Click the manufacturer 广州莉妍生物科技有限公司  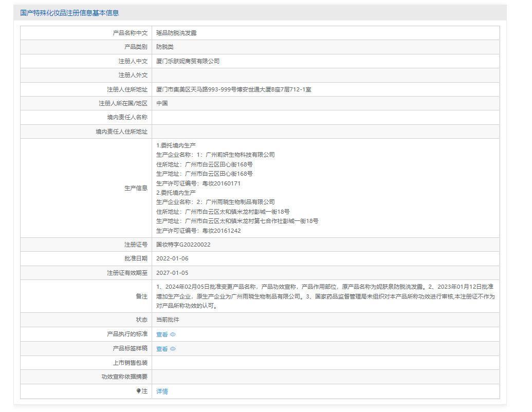240,155
